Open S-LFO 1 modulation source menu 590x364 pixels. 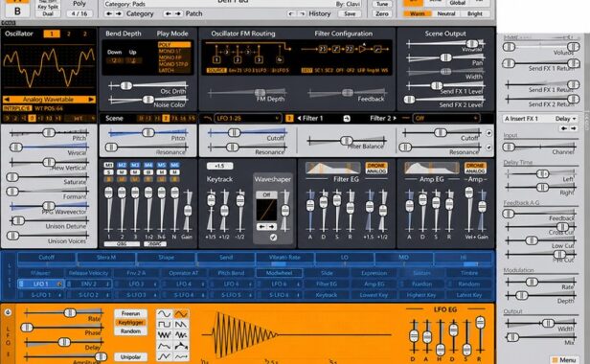40,295
